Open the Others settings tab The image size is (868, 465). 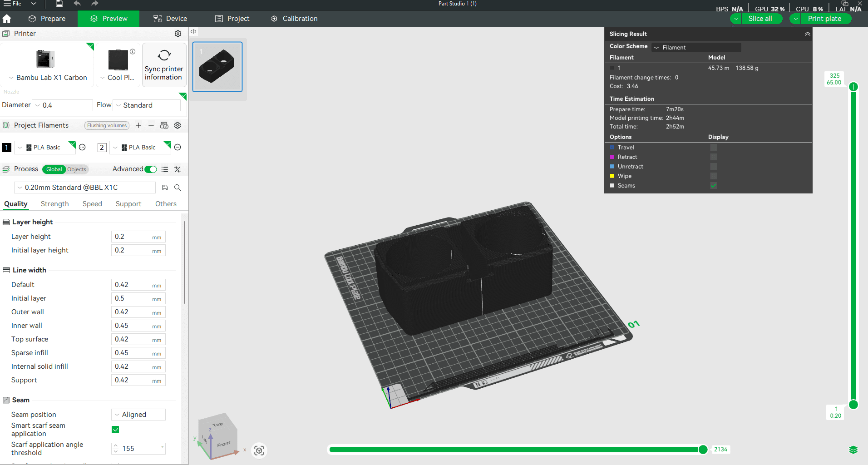[166, 204]
